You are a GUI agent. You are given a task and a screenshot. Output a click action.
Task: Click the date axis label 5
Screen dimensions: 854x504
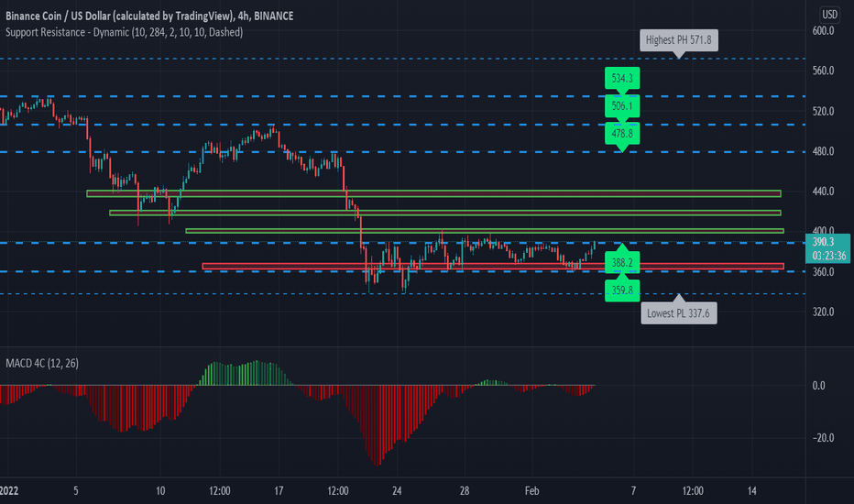[76, 491]
